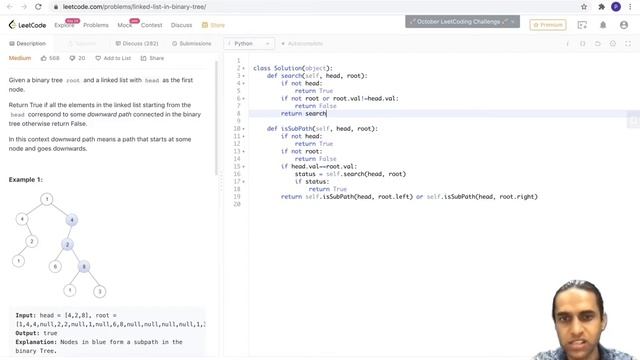Click the 'if head.val==root.val:' line
Screen dimensions: 640x360
point(319,167)
